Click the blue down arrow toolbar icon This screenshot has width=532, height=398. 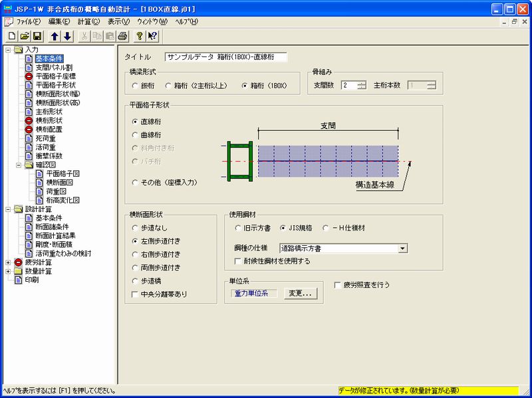coord(66,36)
